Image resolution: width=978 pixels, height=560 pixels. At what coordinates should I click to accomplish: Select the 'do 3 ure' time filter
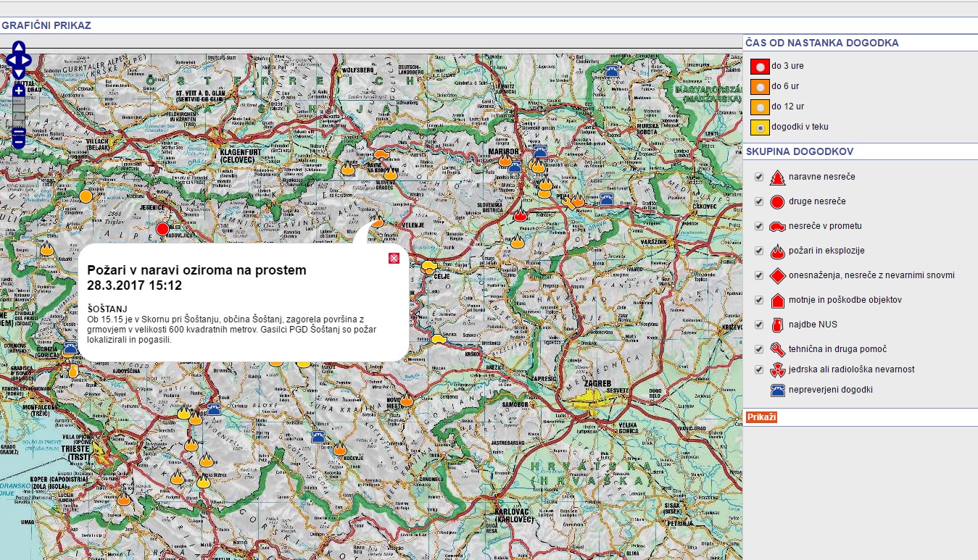760,66
